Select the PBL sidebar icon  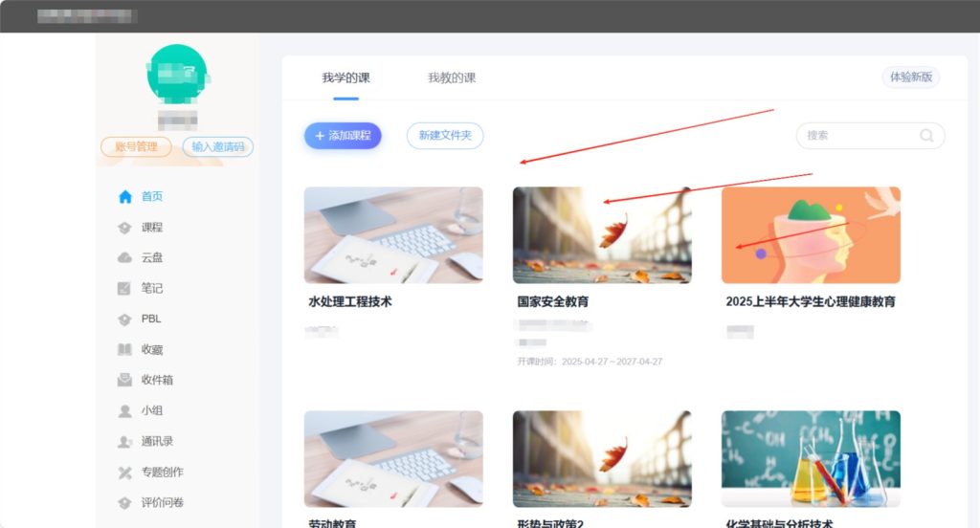(x=124, y=319)
